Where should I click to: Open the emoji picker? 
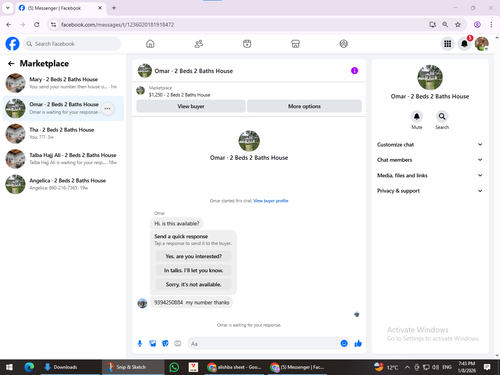click(344, 343)
